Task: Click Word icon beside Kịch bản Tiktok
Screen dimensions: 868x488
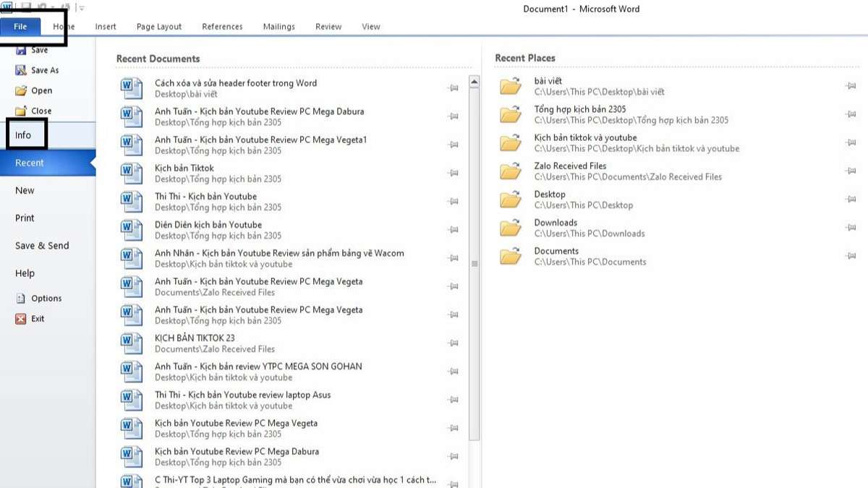Action: click(132, 174)
